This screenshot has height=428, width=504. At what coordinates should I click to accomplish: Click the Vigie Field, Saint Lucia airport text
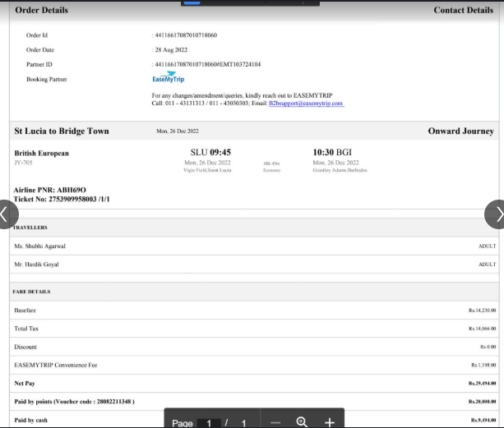pos(207,170)
